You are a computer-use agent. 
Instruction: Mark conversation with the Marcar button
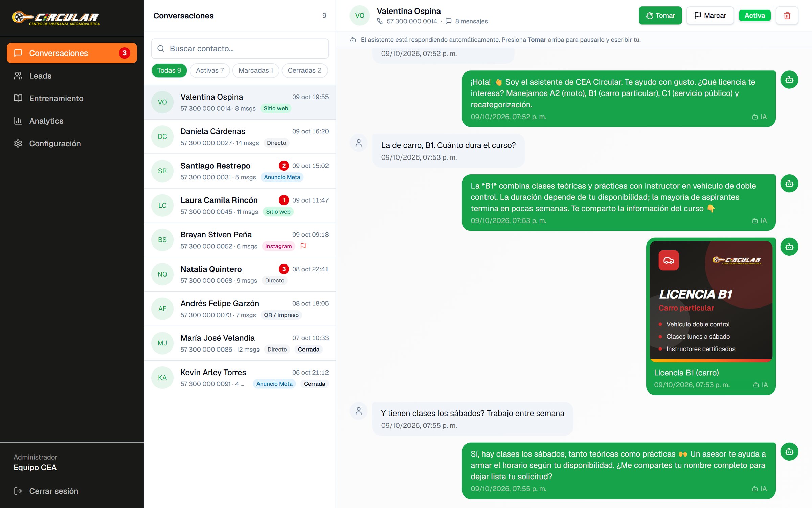(x=710, y=16)
